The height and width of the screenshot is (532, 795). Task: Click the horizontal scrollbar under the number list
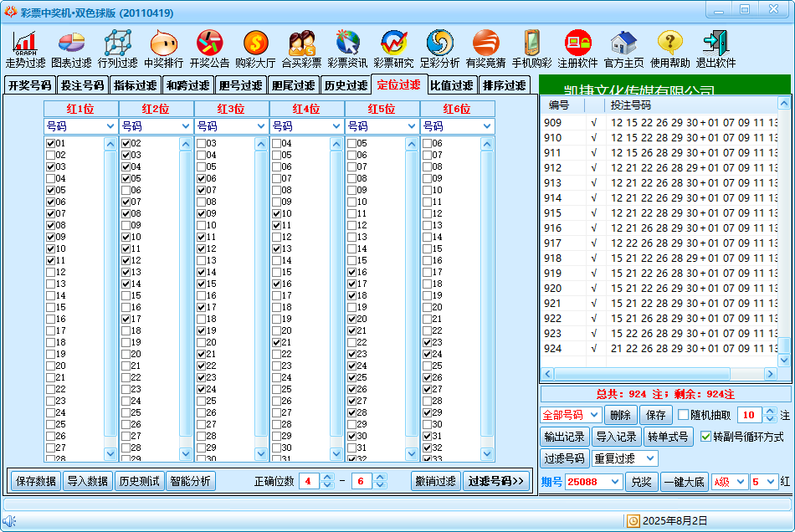[661, 374]
